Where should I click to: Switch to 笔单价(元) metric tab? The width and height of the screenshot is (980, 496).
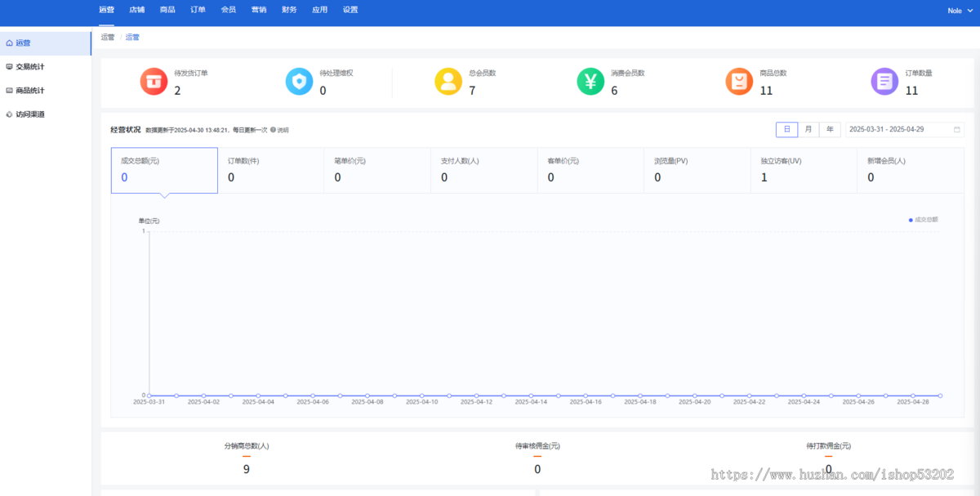coord(377,170)
